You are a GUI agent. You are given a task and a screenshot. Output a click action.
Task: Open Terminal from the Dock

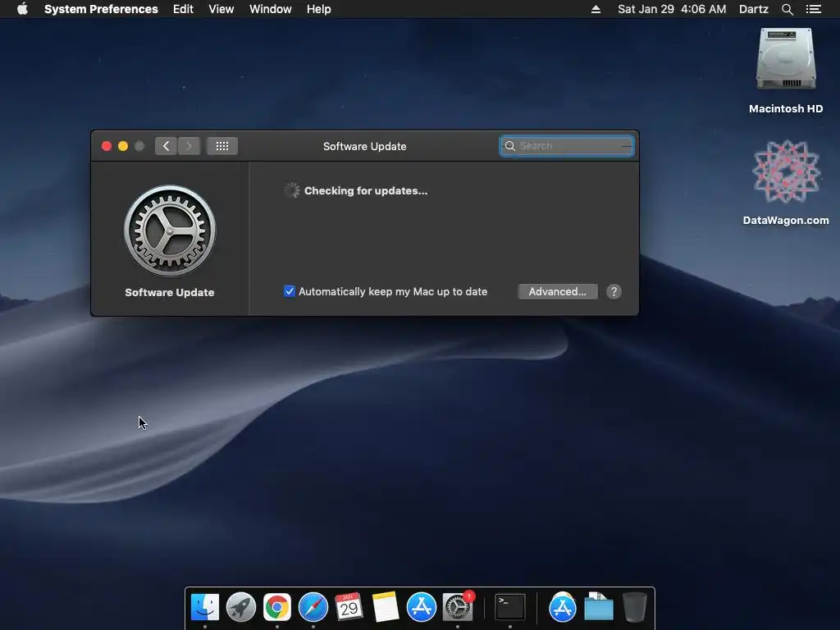coord(510,608)
